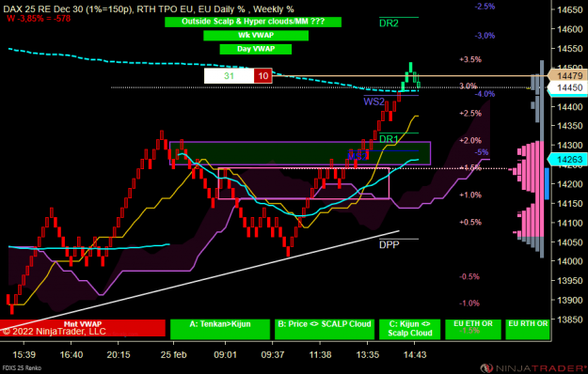Click the '+2.0%' daily percent label
This screenshot has width=588, height=374.
[x=470, y=141]
